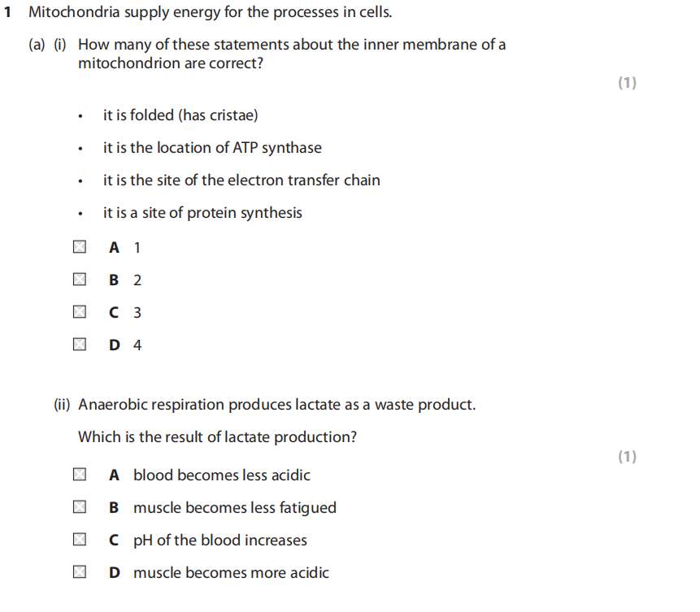Tick the checkbox for answer A "1"
The image size is (700, 612).
click(78, 246)
